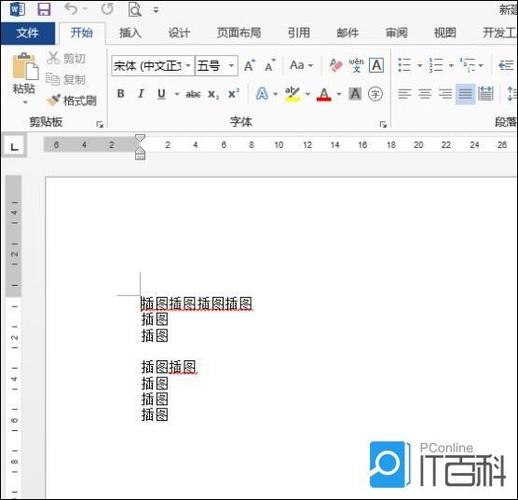Toggle strikethrough (abc)
Screen dimensions: 518x500
coord(193,94)
